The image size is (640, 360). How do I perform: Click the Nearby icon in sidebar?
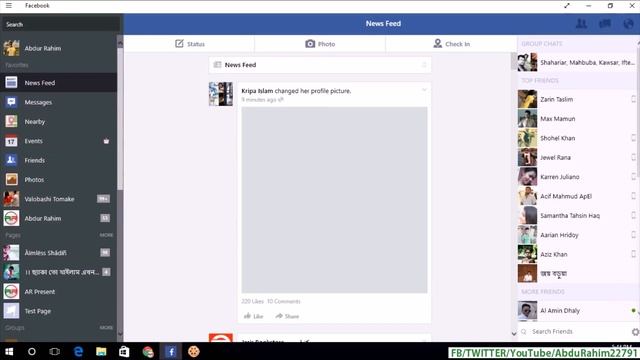click(11, 121)
